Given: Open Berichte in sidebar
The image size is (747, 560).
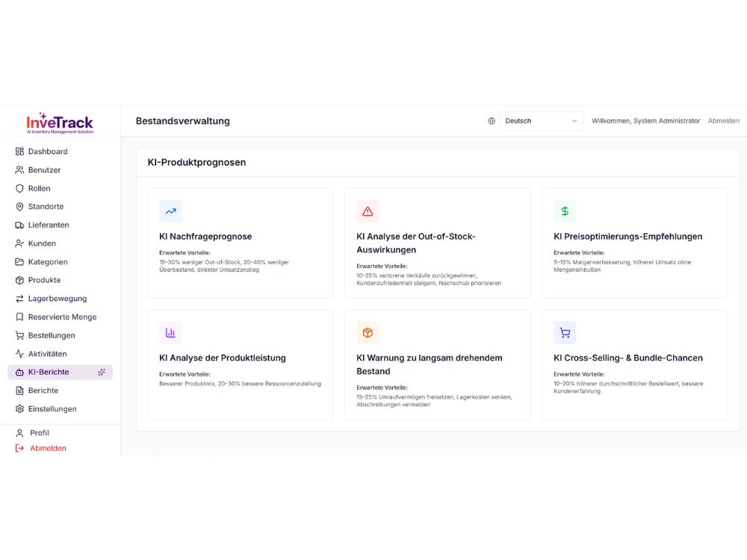Looking at the screenshot, I should pos(60,391).
